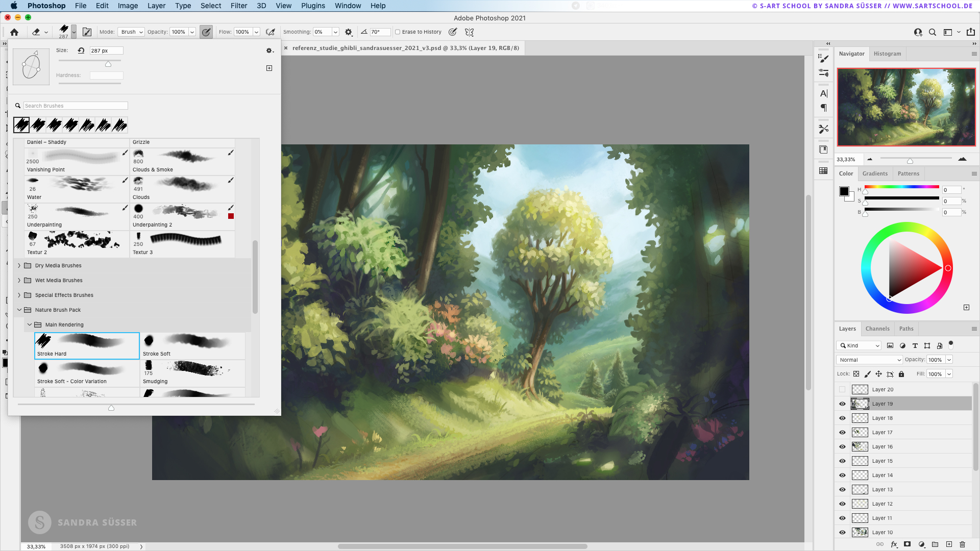The height and width of the screenshot is (551, 980).
Task: Open symmetry paint butterfly icon
Action: 470,32
